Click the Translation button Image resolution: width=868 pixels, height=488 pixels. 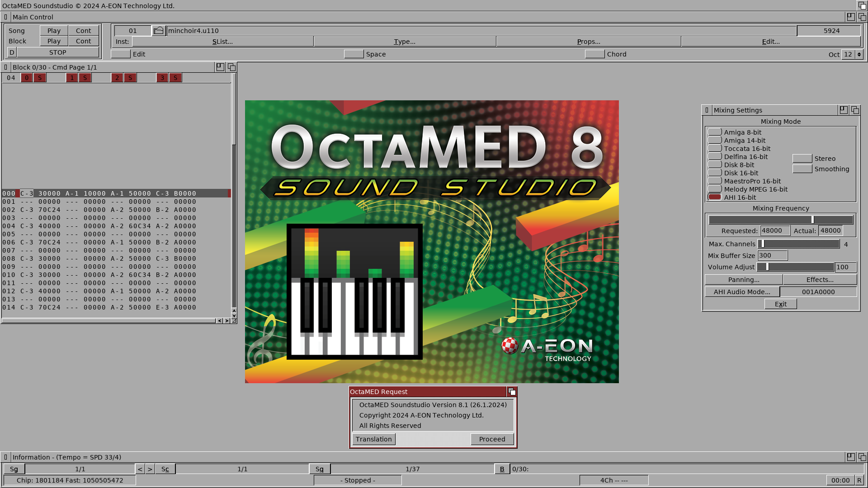(373, 439)
